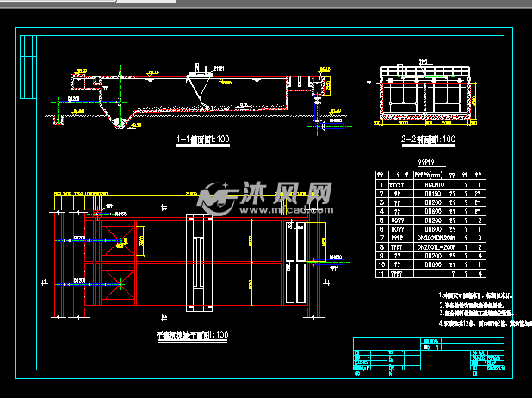Select note line beginning with '3.'
The height and width of the screenshot is (398, 532).
tap(476, 313)
